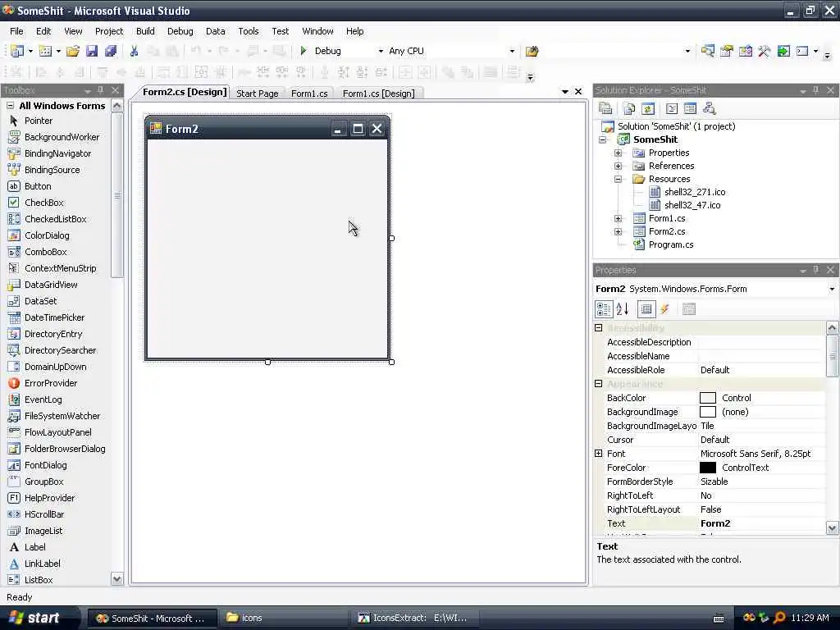Switch to the Form1.cs code tab

click(x=309, y=94)
